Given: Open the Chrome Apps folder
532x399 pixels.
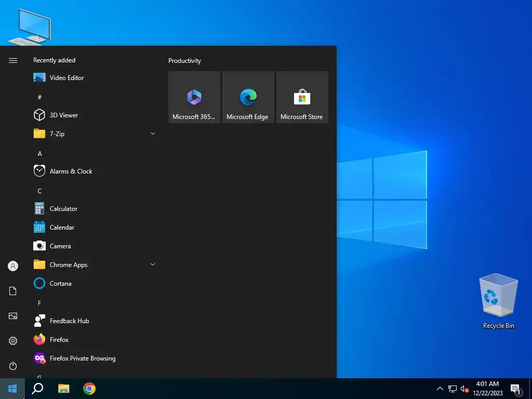Looking at the screenshot, I should tap(95, 264).
